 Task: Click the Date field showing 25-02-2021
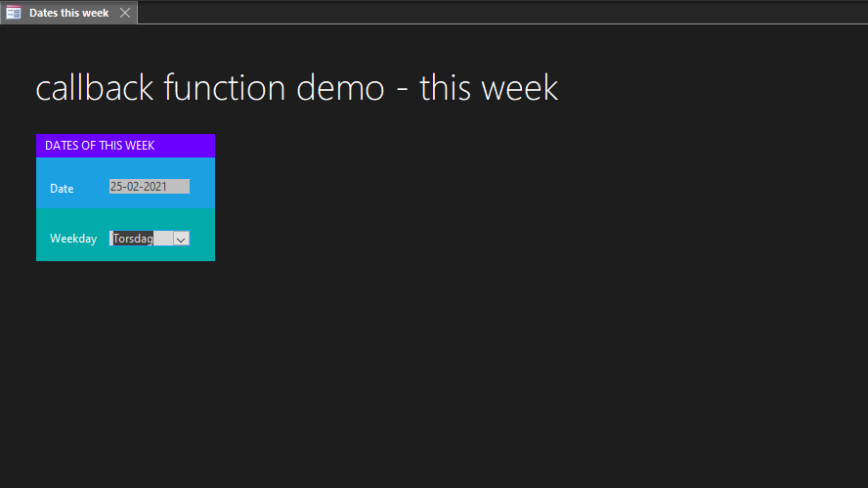point(149,187)
